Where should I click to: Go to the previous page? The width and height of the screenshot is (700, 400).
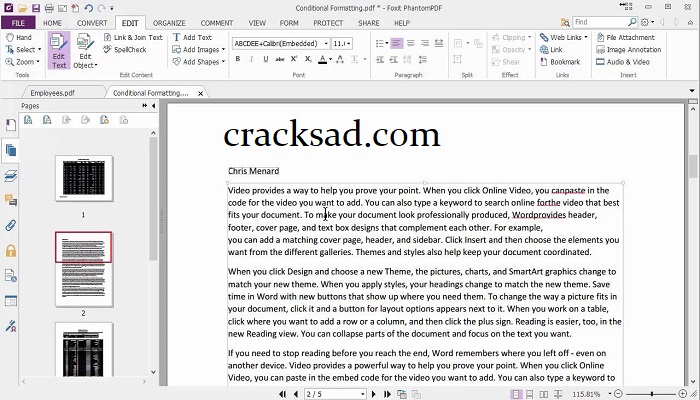(x=296, y=394)
